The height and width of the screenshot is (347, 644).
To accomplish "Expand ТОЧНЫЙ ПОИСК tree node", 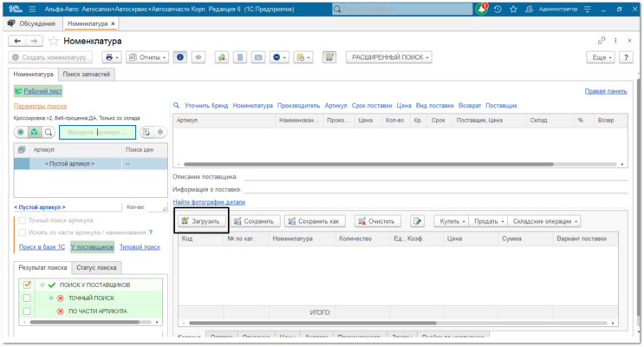I will click(51, 298).
